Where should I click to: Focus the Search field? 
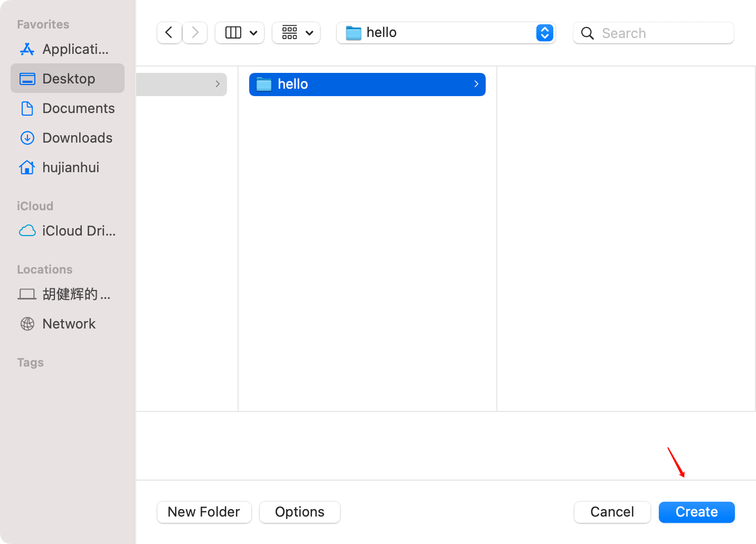pyautogui.click(x=654, y=33)
